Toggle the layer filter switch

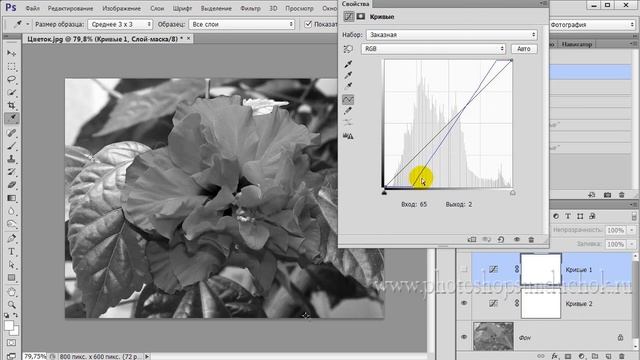(x=634, y=216)
